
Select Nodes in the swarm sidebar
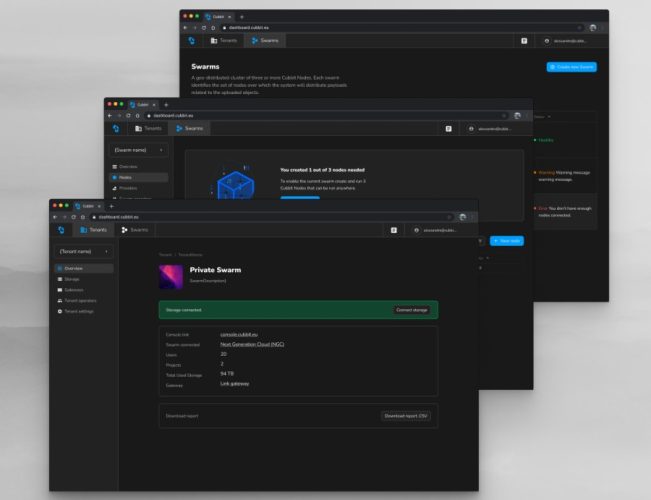tap(139, 178)
